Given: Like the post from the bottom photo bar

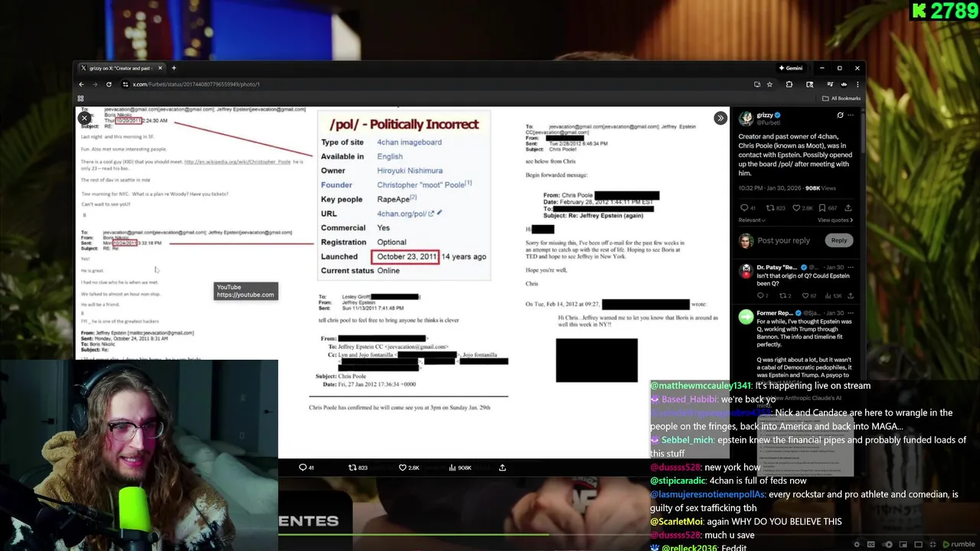Looking at the screenshot, I should tap(409, 468).
